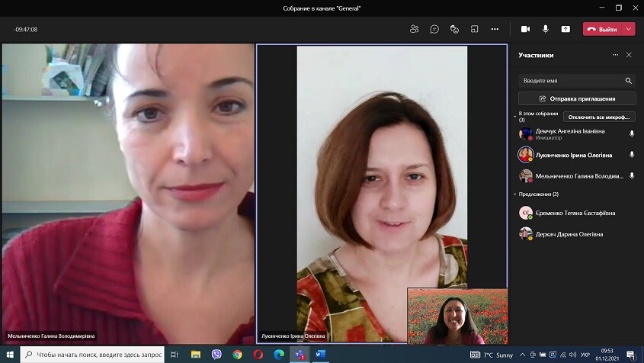Open Opera browser from the taskbar

click(x=258, y=355)
